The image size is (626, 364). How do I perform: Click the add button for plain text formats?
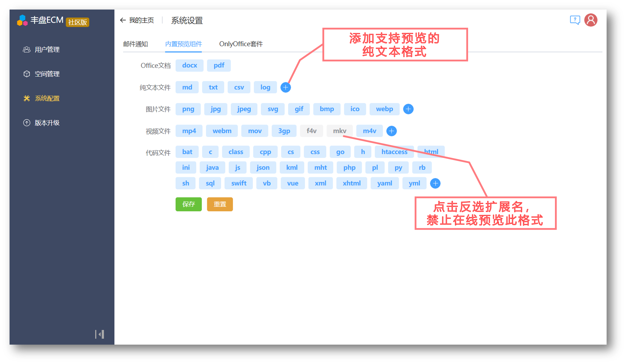(x=285, y=87)
